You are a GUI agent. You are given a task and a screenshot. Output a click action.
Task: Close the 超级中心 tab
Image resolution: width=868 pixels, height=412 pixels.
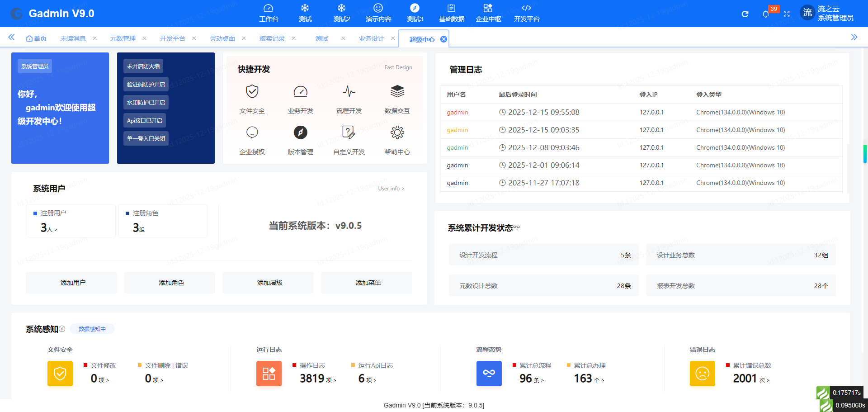click(444, 38)
